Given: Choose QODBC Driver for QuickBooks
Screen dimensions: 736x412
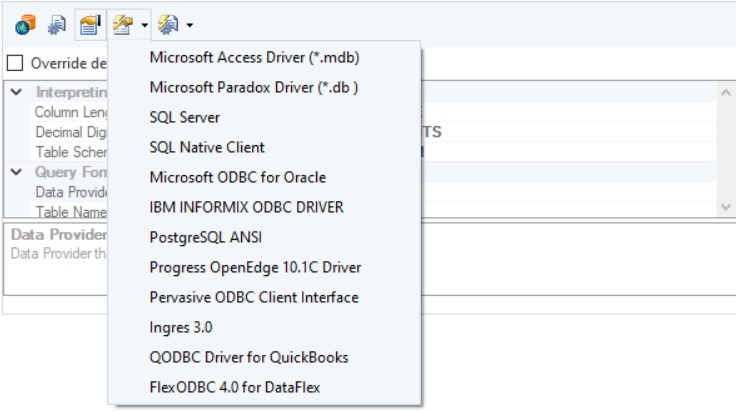Looking at the screenshot, I should tap(249, 357).
